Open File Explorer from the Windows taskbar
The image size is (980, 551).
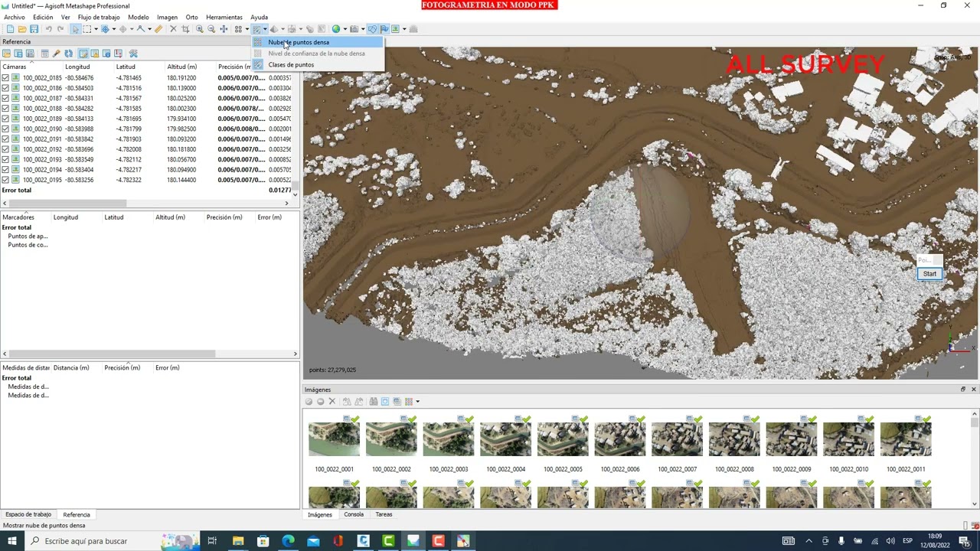point(237,541)
